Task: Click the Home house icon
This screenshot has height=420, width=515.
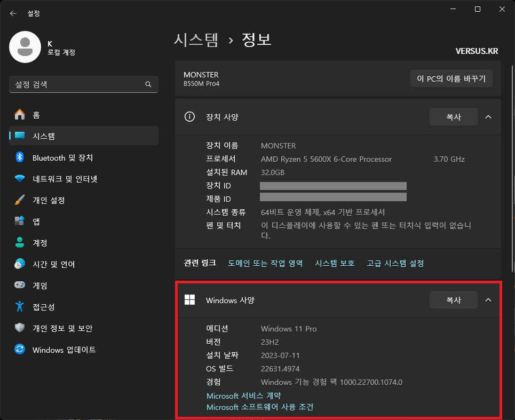Action: click(20, 115)
